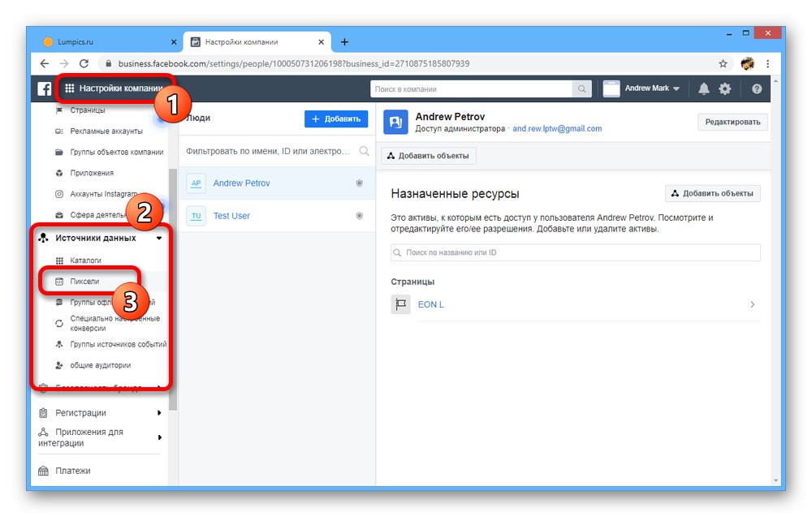
Task: Click Добавить объекты next to Назначенные ресурсы
Action: click(713, 193)
